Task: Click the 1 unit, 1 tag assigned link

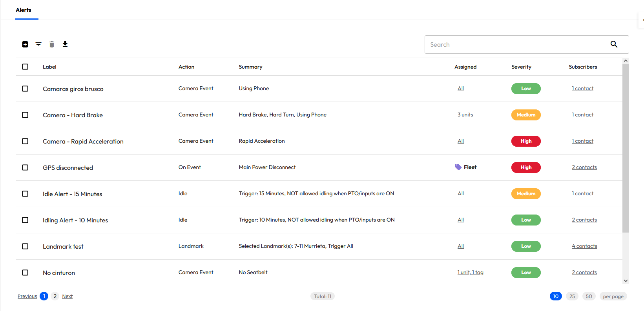Action: 470,273
